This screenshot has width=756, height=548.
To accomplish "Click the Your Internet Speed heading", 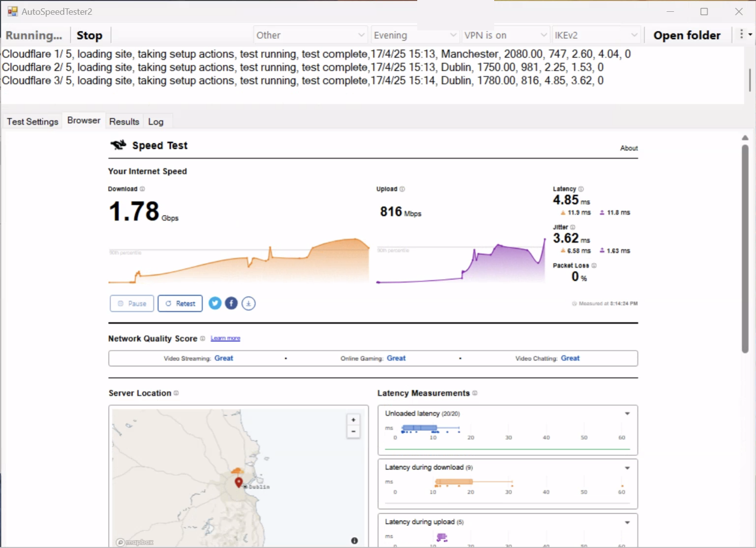I will (148, 171).
